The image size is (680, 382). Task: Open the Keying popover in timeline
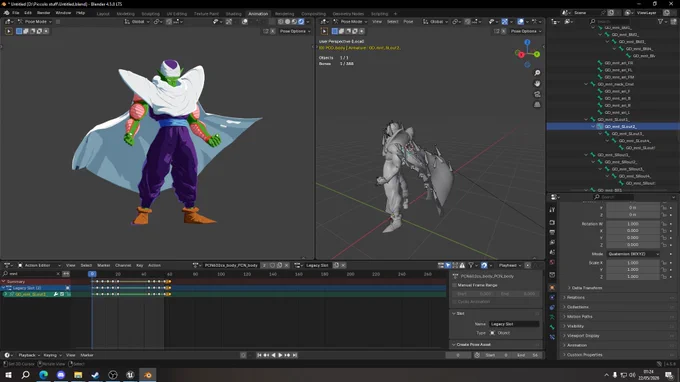(x=52, y=355)
